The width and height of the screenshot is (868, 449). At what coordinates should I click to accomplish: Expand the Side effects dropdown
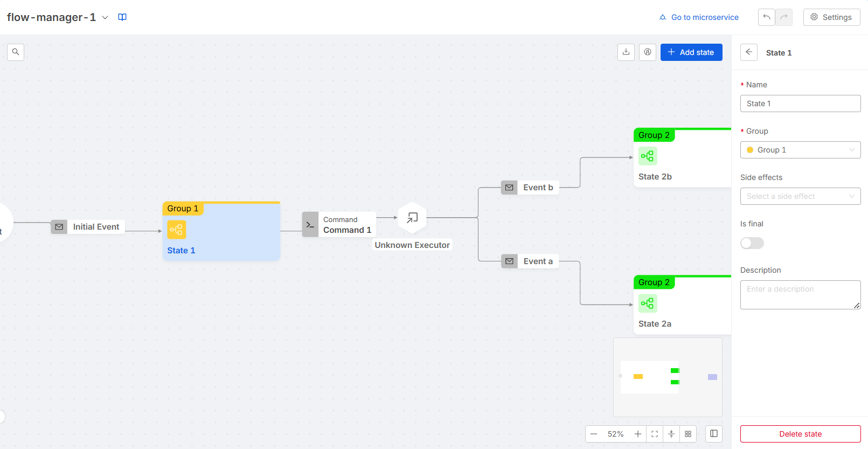[x=800, y=196]
